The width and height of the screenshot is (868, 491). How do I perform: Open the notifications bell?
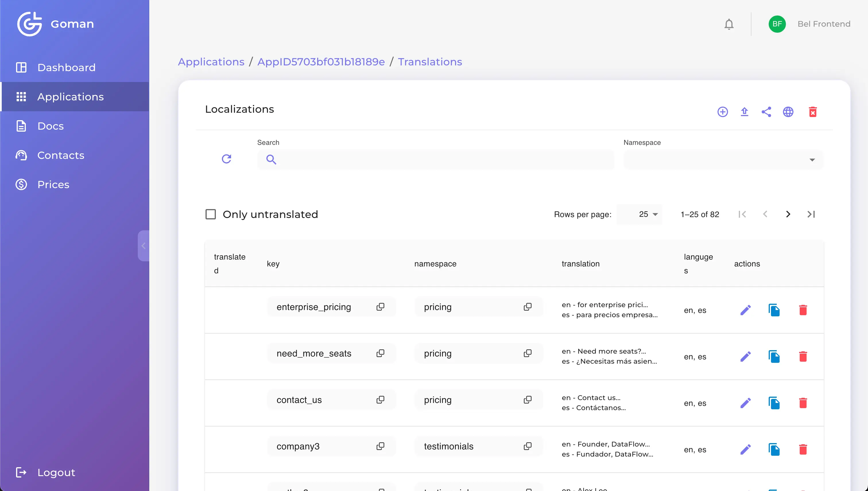729,24
